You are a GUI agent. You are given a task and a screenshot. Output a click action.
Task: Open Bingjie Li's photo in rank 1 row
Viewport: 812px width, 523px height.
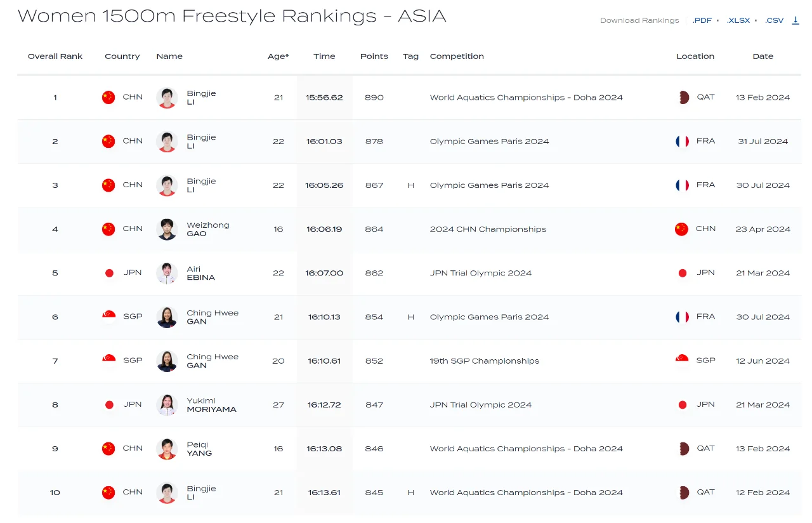pyautogui.click(x=167, y=98)
